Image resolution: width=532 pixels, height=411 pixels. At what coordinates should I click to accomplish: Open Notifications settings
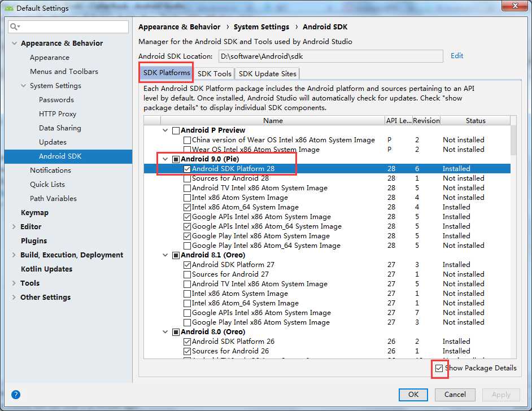(x=50, y=170)
